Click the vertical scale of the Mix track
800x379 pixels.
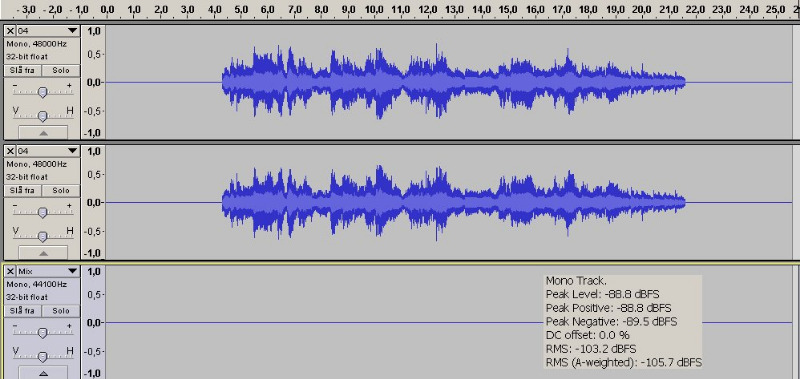pos(94,322)
